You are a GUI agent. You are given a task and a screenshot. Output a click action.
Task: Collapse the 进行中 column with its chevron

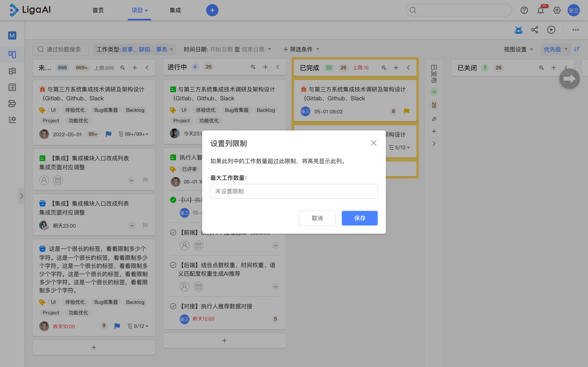pyautogui.click(x=277, y=67)
